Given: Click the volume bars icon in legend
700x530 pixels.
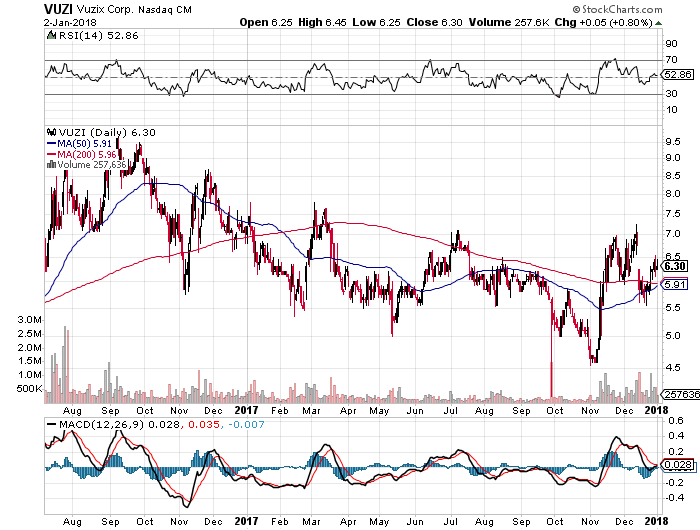Looking at the screenshot, I should coord(51,165).
